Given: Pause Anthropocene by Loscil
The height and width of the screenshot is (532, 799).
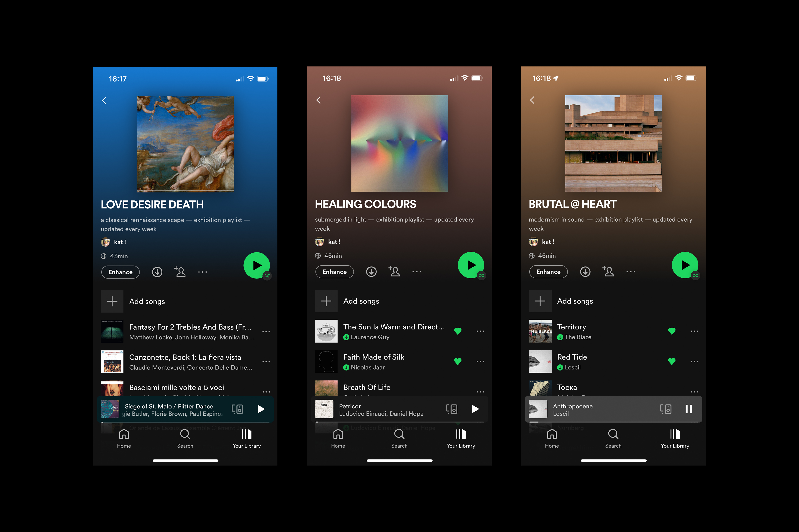Looking at the screenshot, I should (x=689, y=409).
